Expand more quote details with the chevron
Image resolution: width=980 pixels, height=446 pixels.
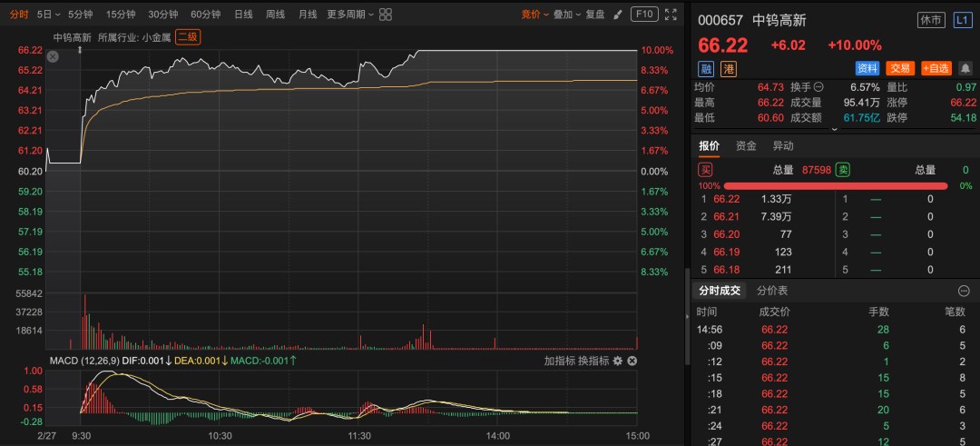pos(835,129)
